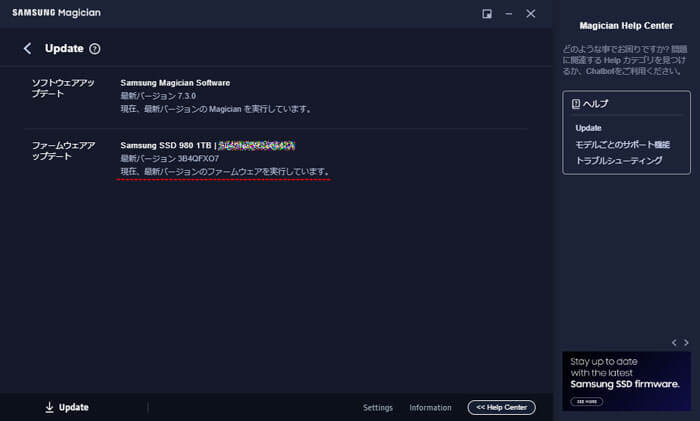This screenshot has width=700, height=421.
Task: Go back using the left chevron arrow
Action: [28, 48]
